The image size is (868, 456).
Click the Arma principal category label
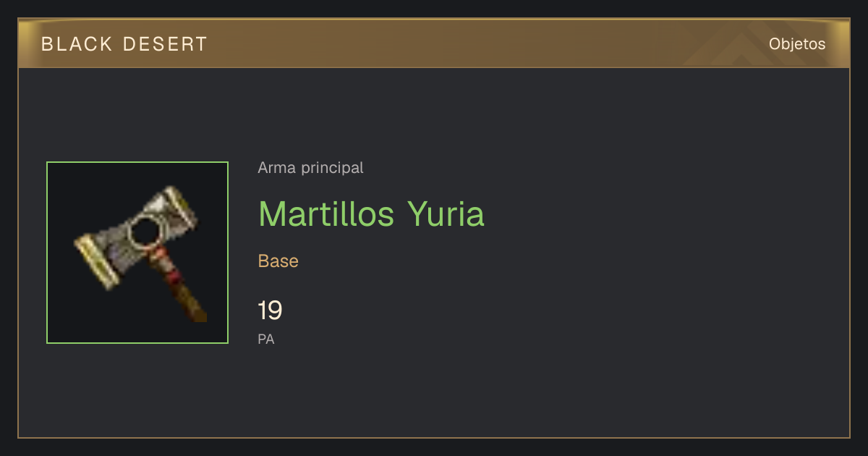pyautogui.click(x=310, y=168)
